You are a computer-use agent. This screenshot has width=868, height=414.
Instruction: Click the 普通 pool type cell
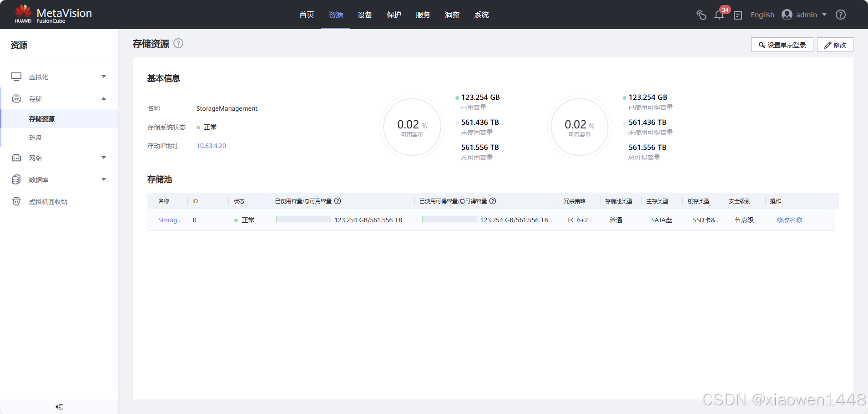tap(616, 220)
